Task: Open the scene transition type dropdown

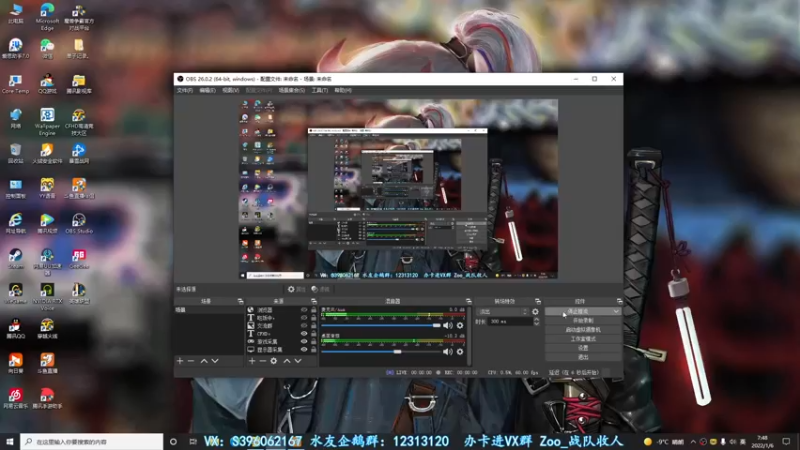Action: tap(503, 311)
